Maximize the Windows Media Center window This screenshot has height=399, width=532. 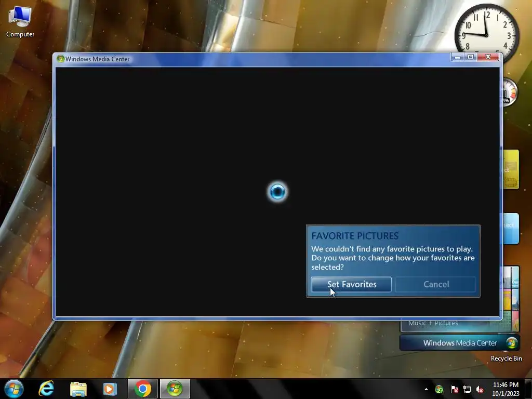click(471, 57)
